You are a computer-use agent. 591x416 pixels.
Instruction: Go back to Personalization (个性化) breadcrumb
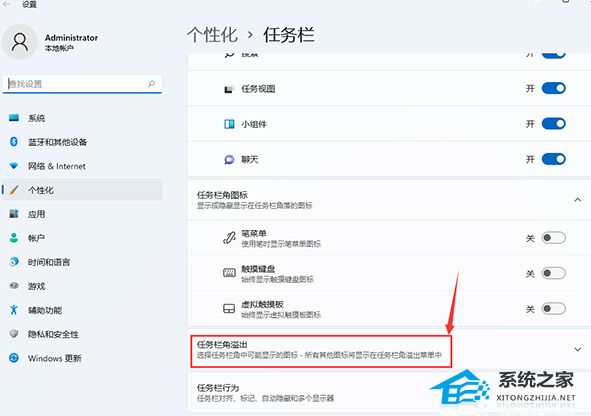[x=212, y=35]
